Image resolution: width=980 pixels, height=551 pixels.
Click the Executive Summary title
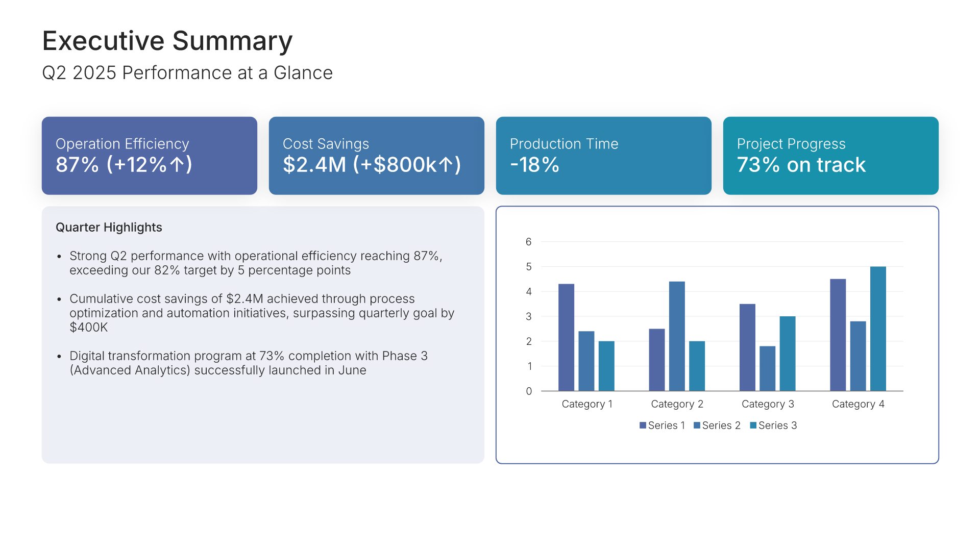pyautogui.click(x=167, y=41)
